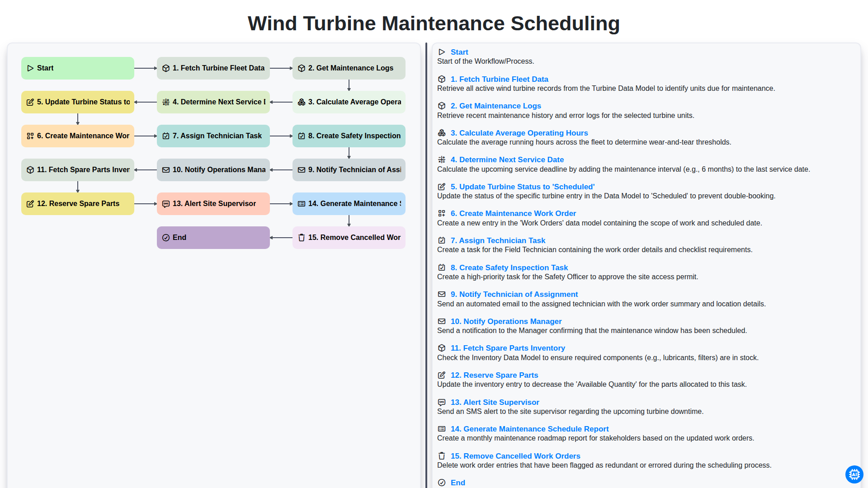Select node 10. Notify Operations Mana
Screen dimensions: 868x488
pos(213,170)
